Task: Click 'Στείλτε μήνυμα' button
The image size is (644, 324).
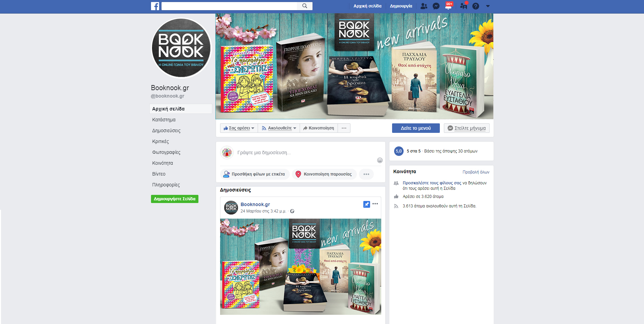Action: pos(467,128)
